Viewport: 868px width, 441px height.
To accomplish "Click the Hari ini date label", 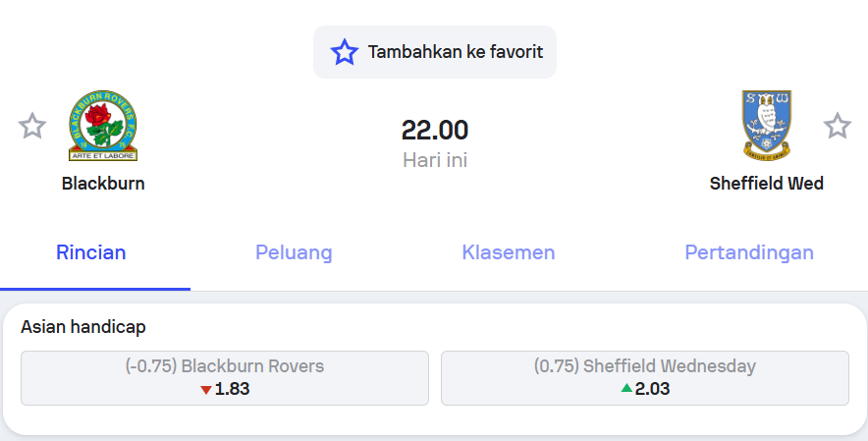I will click(x=435, y=159).
